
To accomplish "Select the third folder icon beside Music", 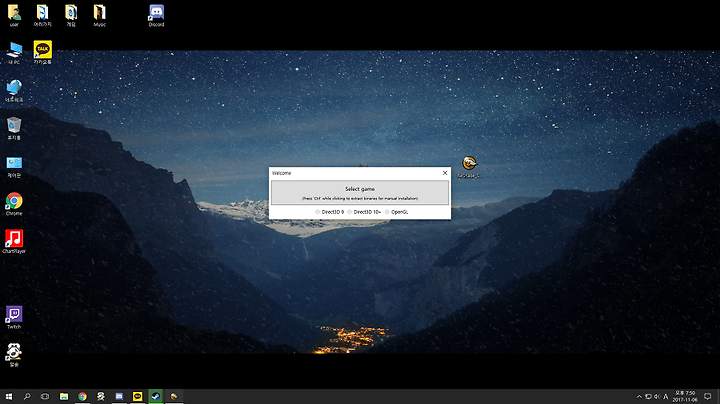I will (x=71, y=16).
